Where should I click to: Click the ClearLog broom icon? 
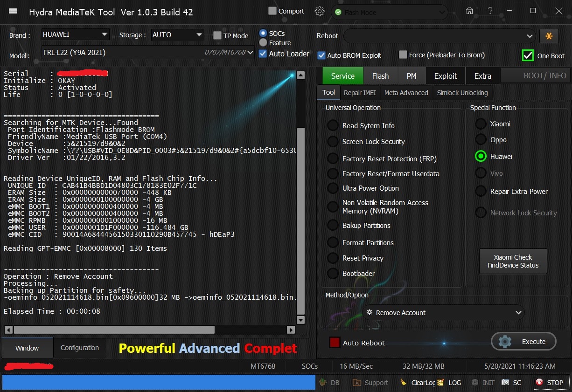click(403, 383)
